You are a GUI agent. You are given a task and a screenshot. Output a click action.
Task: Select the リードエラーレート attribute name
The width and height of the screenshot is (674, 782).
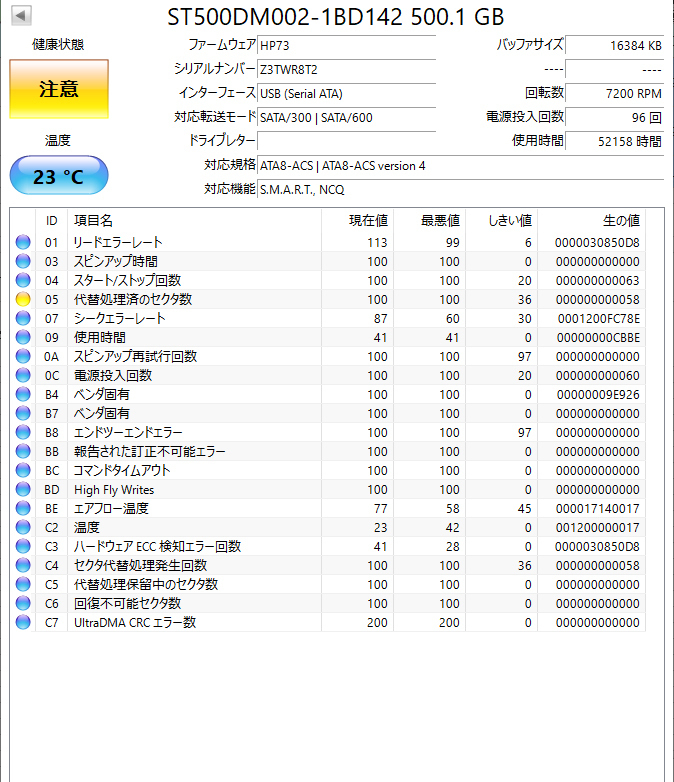click(x=118, y=242)
